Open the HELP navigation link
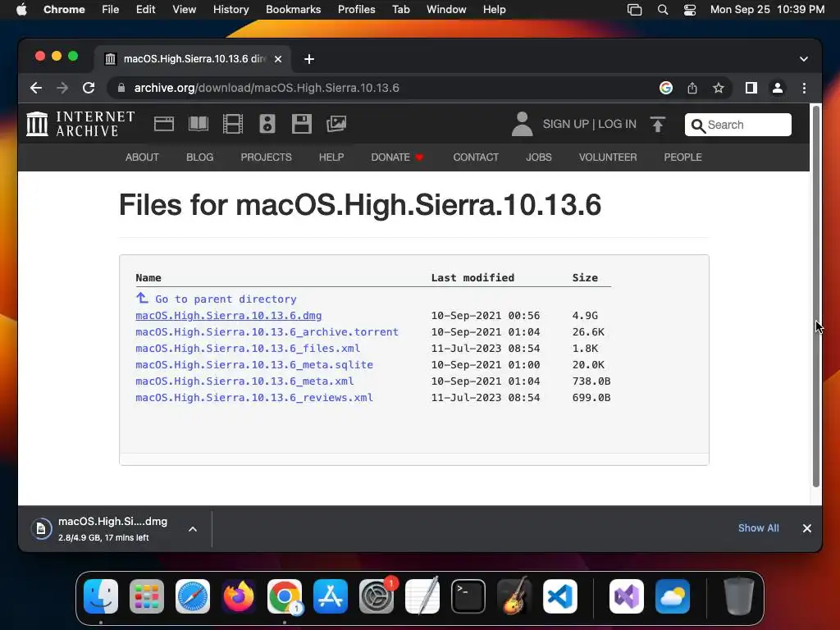Viewport: 840px width, 630px height. pos(331,157)
